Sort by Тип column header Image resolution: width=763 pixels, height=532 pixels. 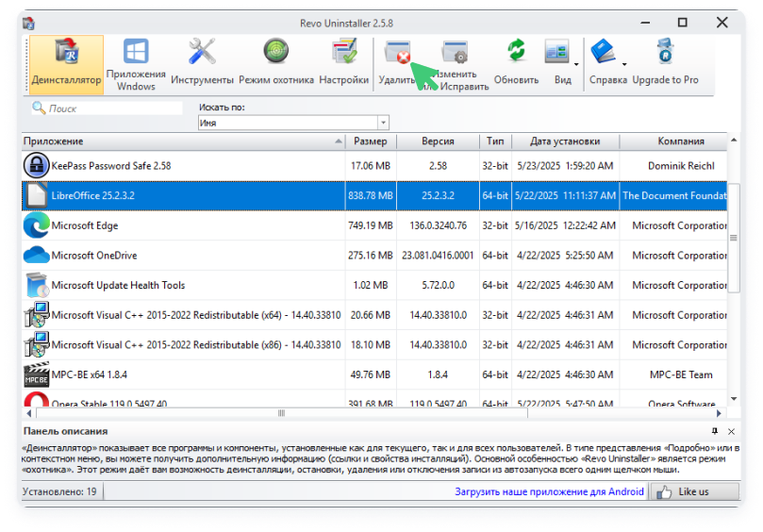495,141
